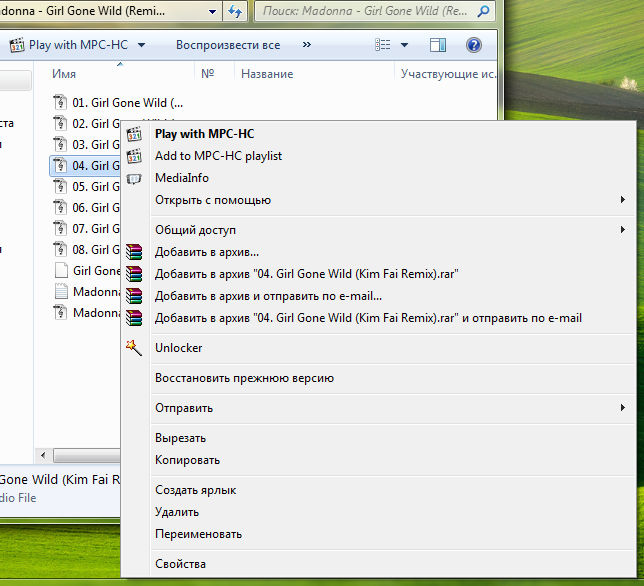
Task: Open the Play with MPC-HC dropdown arrow
Action: point(141,45)
